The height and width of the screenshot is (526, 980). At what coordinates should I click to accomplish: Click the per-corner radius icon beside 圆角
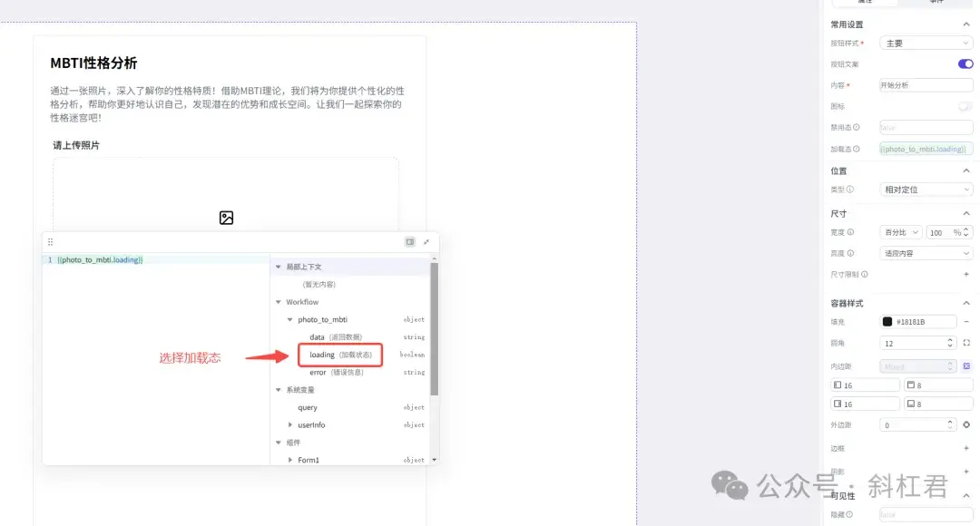coord(966,343)
